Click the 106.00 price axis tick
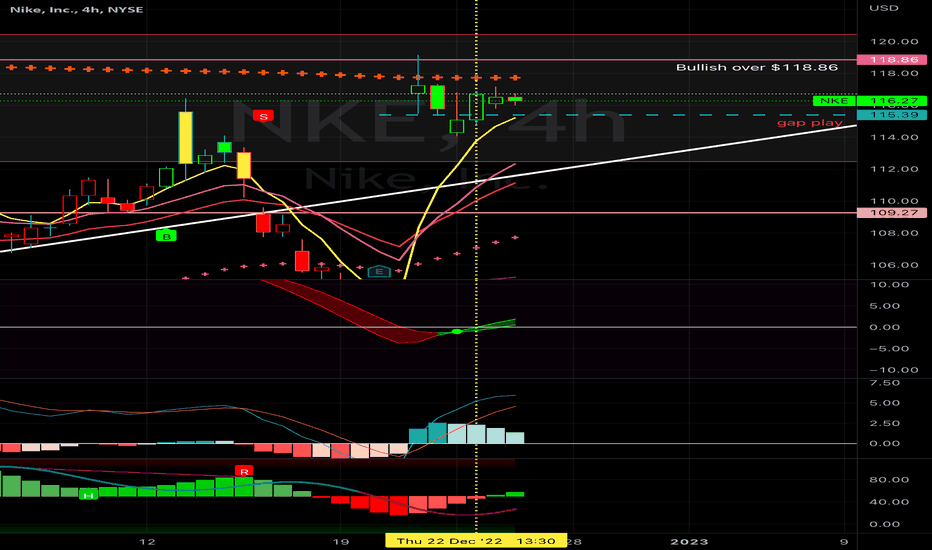 [894, 265]
